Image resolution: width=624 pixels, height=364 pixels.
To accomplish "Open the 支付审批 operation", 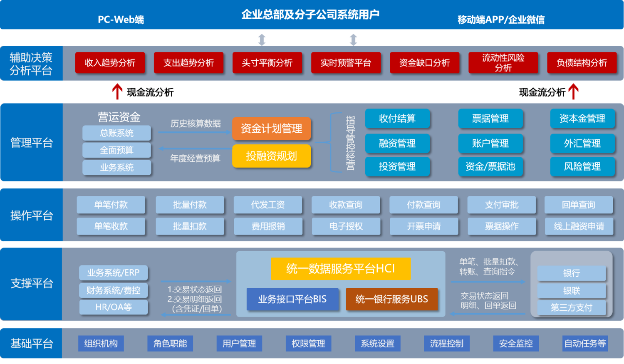I will click(x=502, y=205).
